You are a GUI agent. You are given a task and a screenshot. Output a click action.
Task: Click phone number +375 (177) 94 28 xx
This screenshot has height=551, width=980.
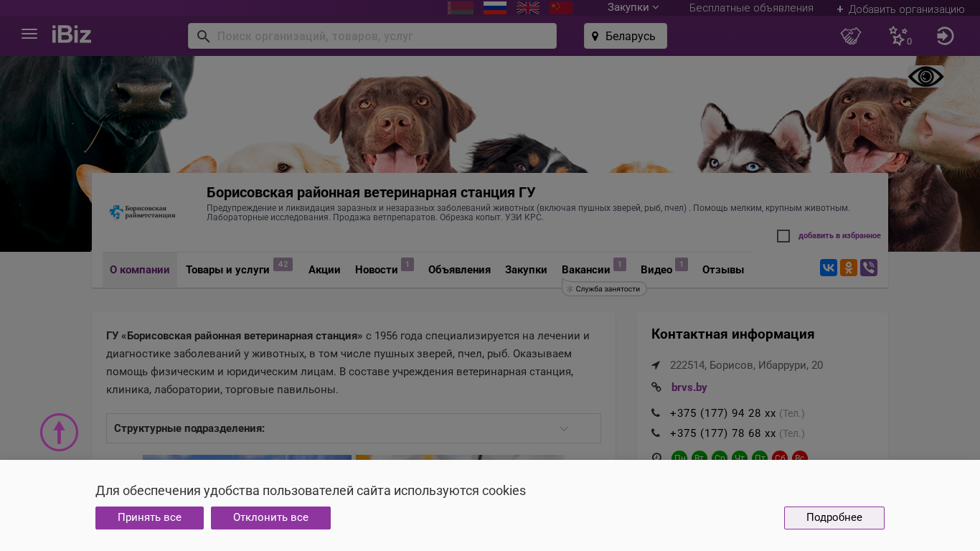pos(722,413)
